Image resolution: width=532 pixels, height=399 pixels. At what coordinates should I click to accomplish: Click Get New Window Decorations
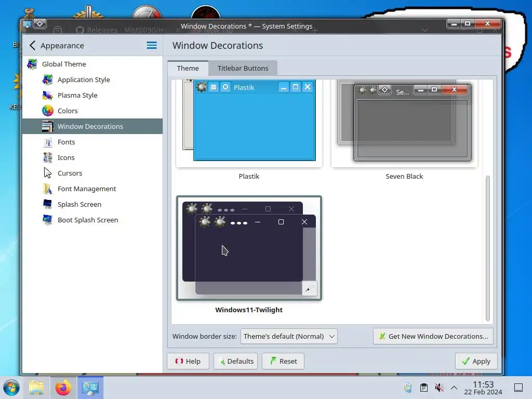pos(433,336)
